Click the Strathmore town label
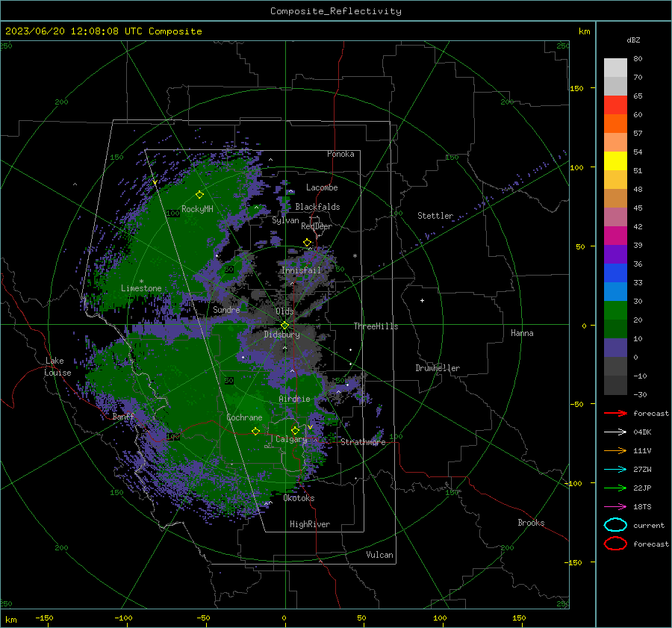Viewport: 672px width, 628px height. pyautogui.click(x=363, y=442)
